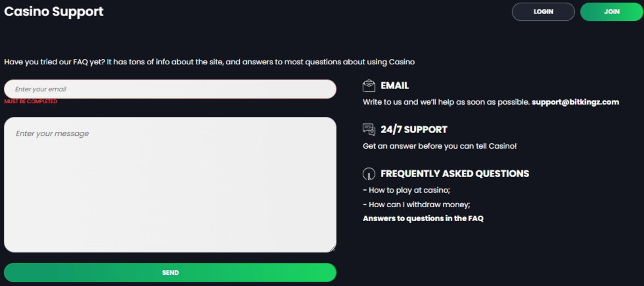The height and width of the screenshot is (286, 644).
Task: Click the FREQUENTLY ASKED QUESTIONS heading
Action: [455, 174]
